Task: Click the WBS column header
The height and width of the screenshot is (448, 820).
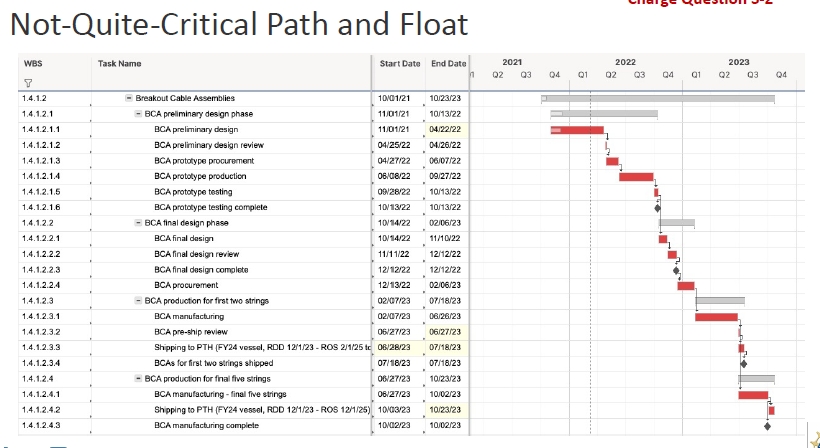Action: coord(33,63)
